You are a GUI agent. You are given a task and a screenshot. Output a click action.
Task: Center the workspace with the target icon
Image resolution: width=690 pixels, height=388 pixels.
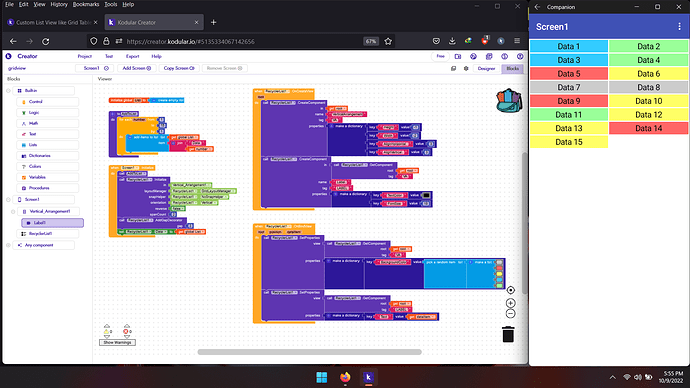coord(510,290)
